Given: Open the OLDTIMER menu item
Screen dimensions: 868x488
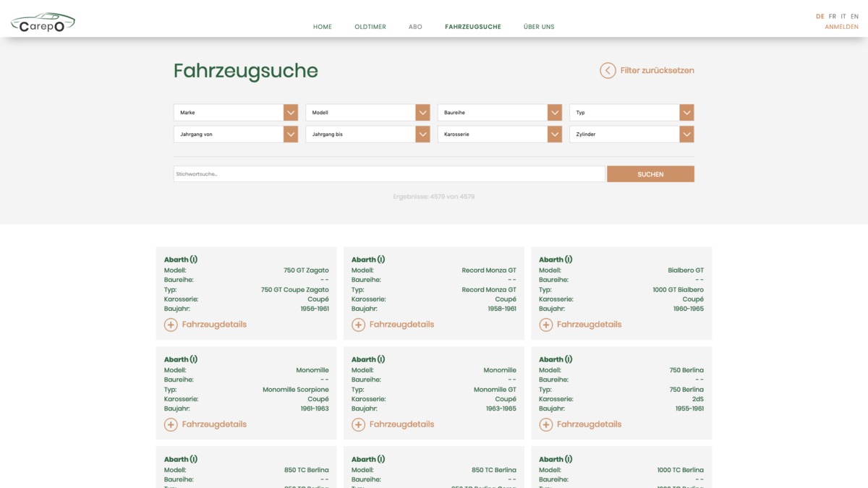Looking at the screenshot, I should (x=370, y=27).
